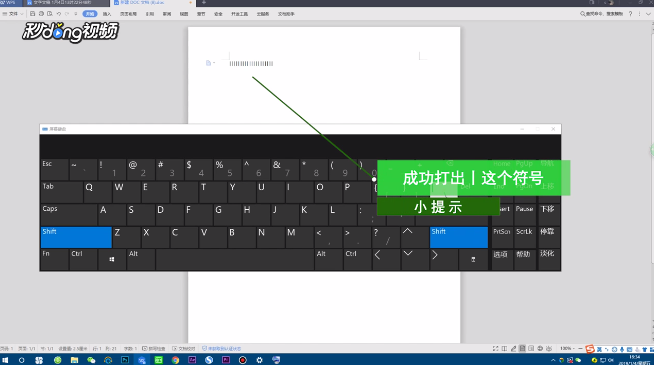Open the search command icon at top right
Viewport: 654px width, 365px height.
tap(583, 14)
